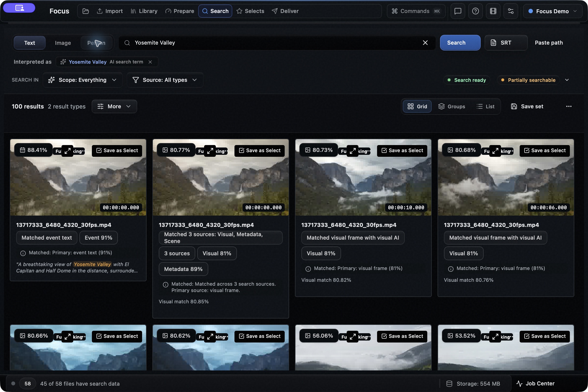Go to the Library tab
This screenshot has height=392, width=588.
[x=144, y=11]
